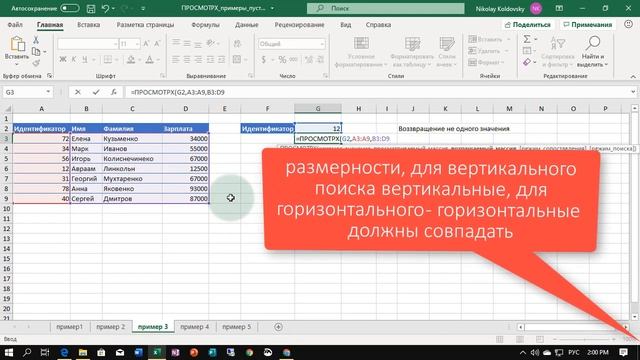
Task: Click the Enter checkmark in formula bar
Action: 96,92
